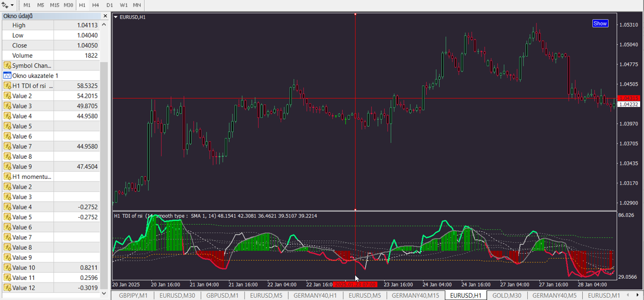This screenshot has height=300, width=644.
Task: Click the blue Show button on the chart
Action: pos(600,23)
